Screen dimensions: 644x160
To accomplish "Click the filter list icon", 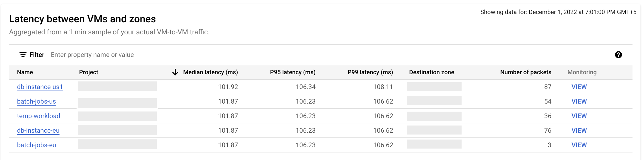I will [x=23, y=55].
